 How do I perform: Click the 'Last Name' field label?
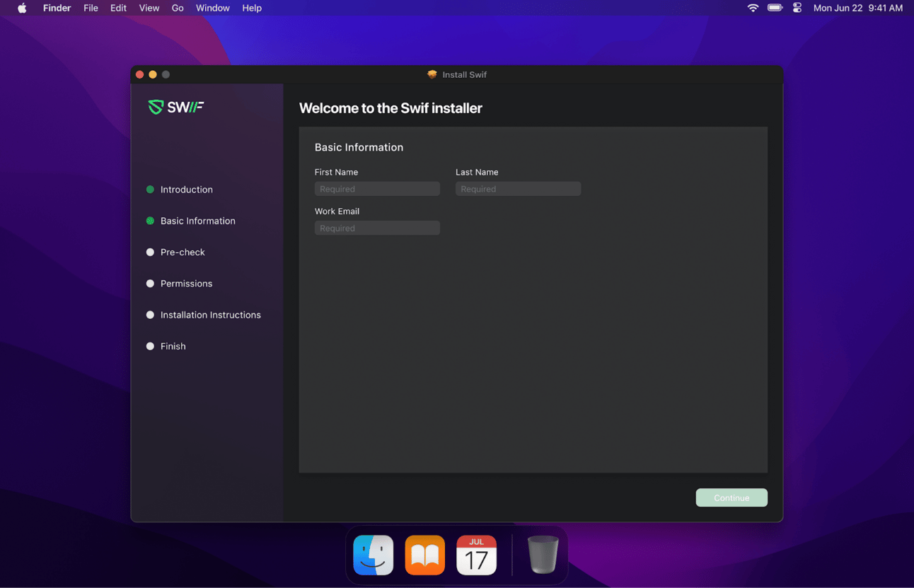click(x=477, y=172)
